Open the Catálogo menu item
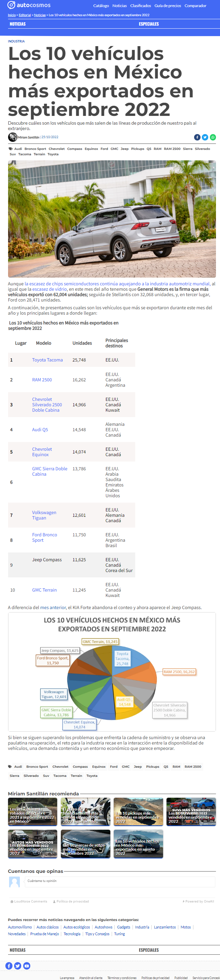 click(x=101, y=6)
